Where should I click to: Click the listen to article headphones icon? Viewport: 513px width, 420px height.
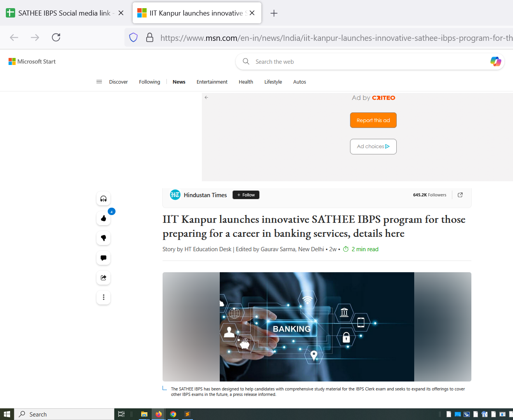coord(103,199)
